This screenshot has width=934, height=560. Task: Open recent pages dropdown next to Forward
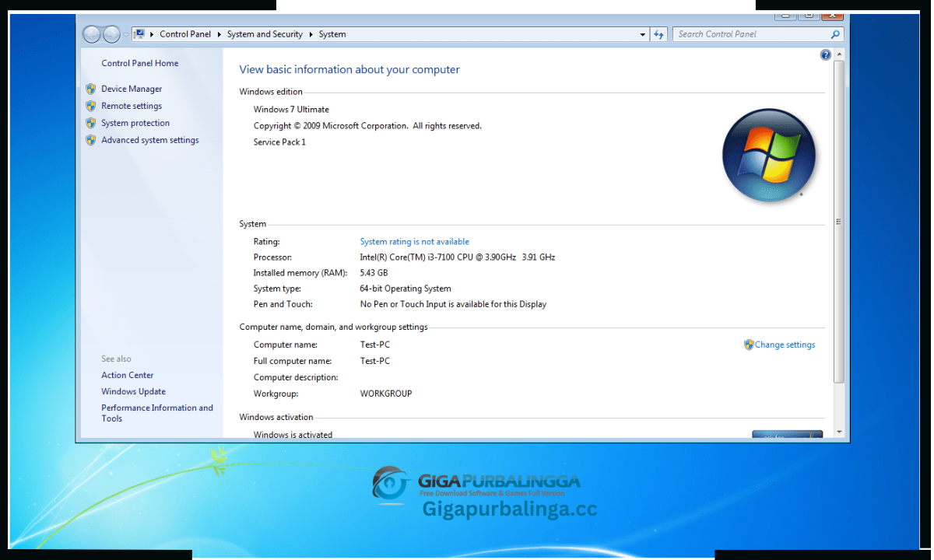click(126, 34)
